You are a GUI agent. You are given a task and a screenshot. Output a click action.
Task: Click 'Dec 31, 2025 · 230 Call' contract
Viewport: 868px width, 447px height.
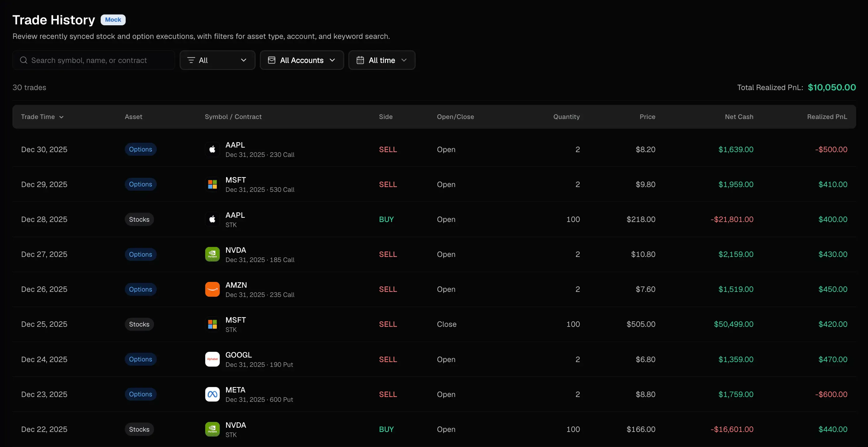[x=260, y=155]
